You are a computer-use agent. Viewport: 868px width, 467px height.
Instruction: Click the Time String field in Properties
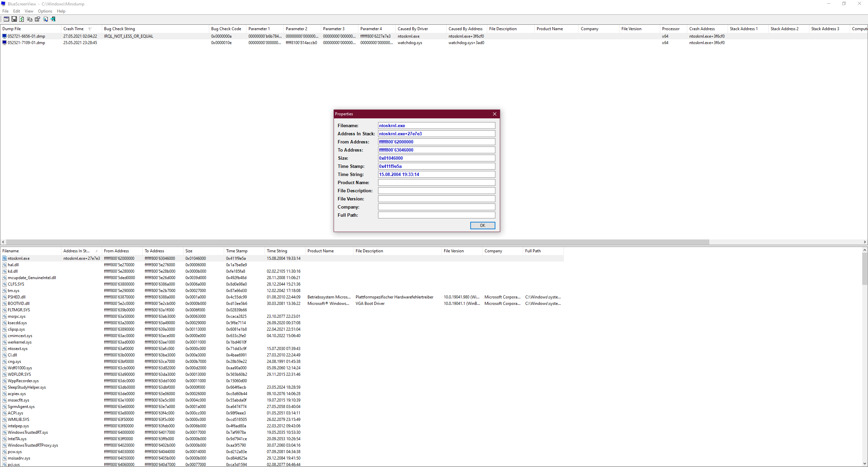pos(436,174)
